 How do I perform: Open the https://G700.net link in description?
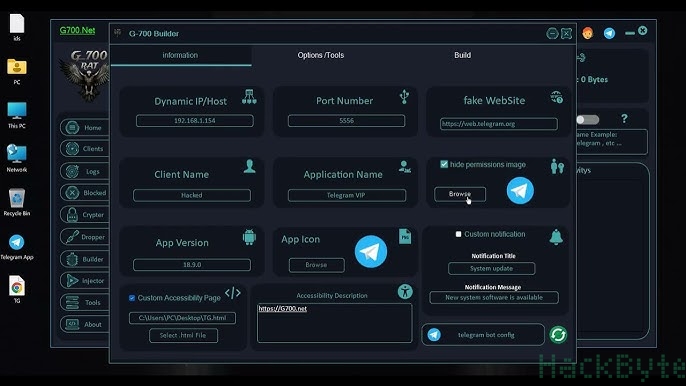coord(282,309)
